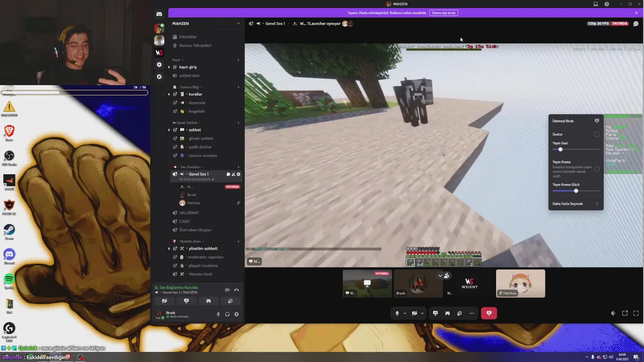Screen dimensions: 644x362
Task: Add a server with the plus icon
Action: pos(159,64)
